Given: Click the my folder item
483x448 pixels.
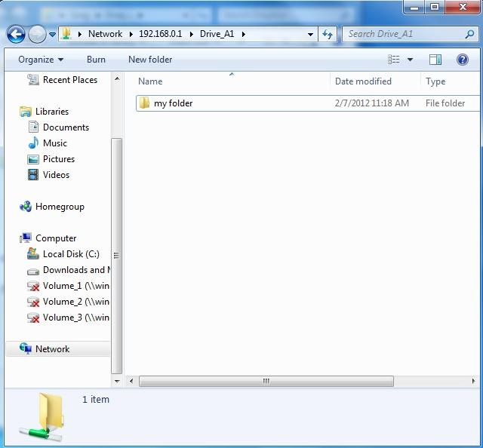Looking at the screenshot, I should 173,103.
